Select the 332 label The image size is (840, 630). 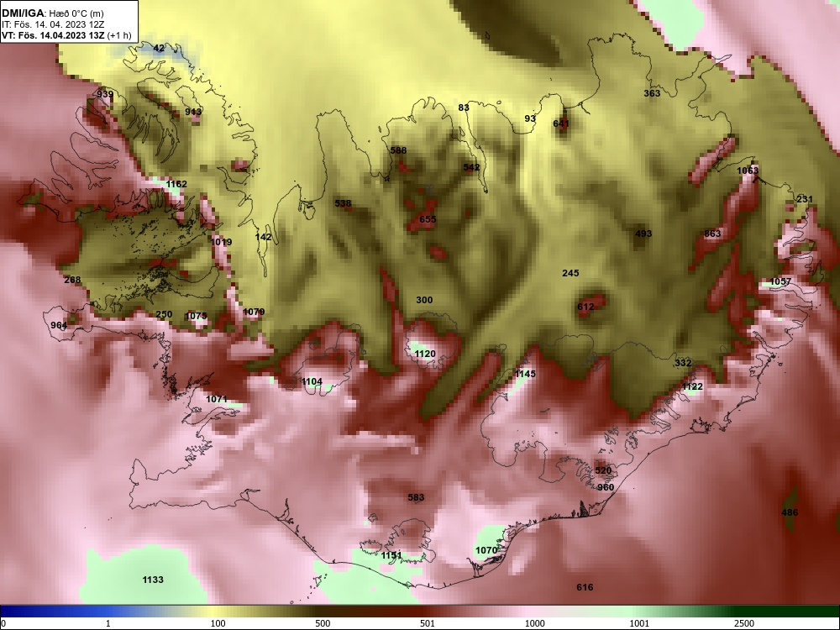point(683,363)
